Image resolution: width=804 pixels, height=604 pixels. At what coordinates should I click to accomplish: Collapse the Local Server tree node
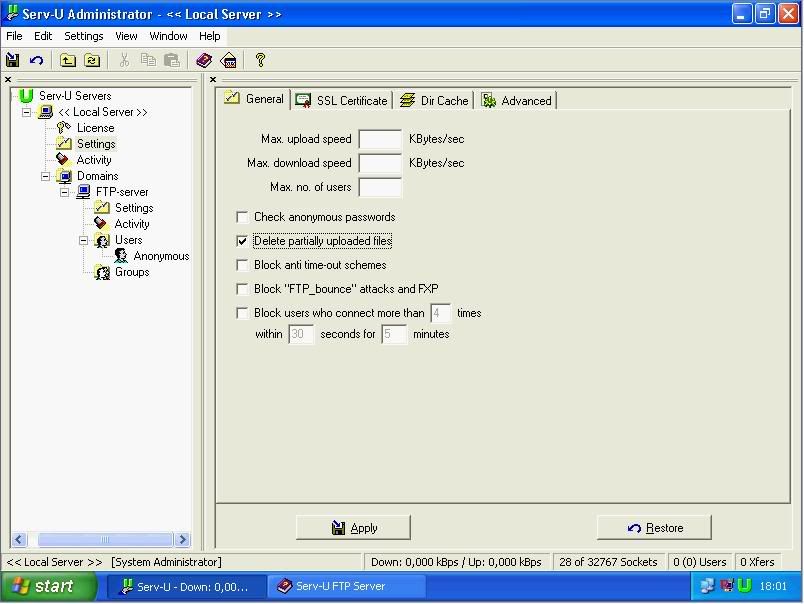[x=27, y=112]
